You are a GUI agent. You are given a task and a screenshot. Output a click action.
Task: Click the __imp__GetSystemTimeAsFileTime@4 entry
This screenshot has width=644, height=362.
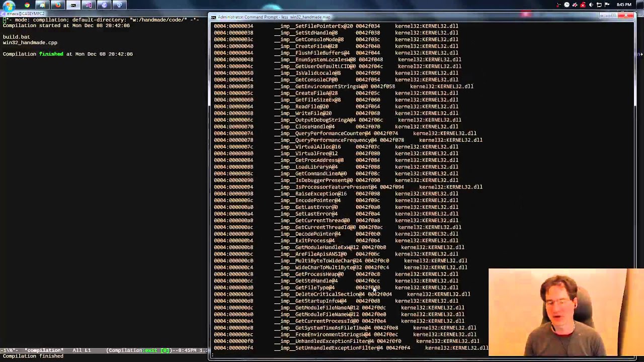pyautogui.click(x=323, y=327)
